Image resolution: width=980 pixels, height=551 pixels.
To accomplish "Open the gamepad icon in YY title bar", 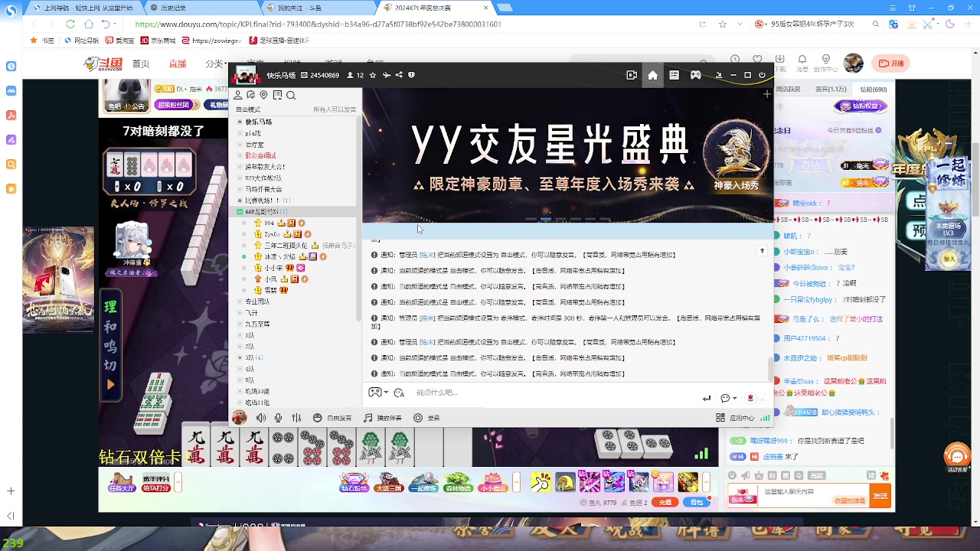I will coord(695,75).
